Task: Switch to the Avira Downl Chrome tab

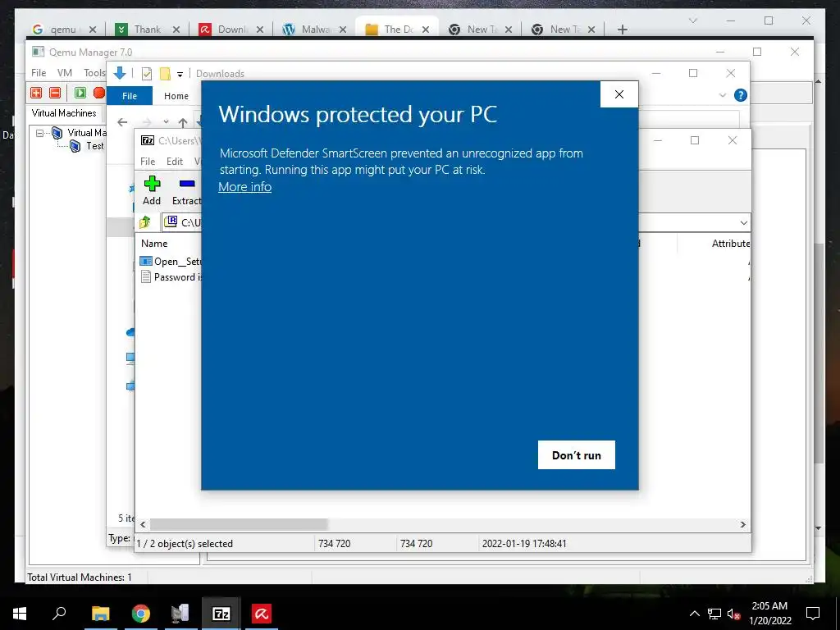Action: [231, 30]
